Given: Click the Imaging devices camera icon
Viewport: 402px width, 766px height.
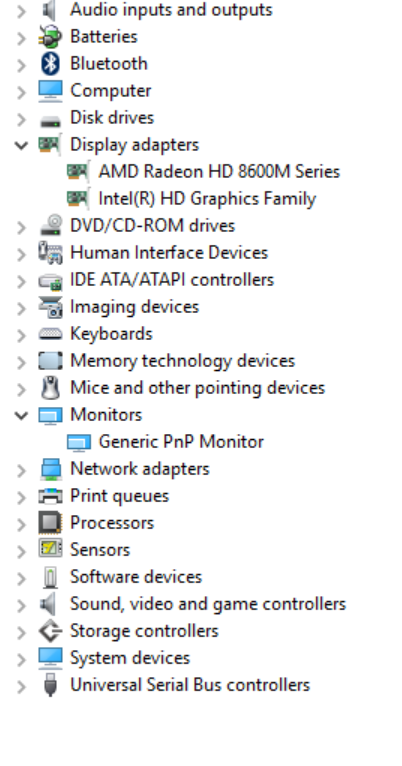Looking at the screenshot, I should click(x=50, y=307).
